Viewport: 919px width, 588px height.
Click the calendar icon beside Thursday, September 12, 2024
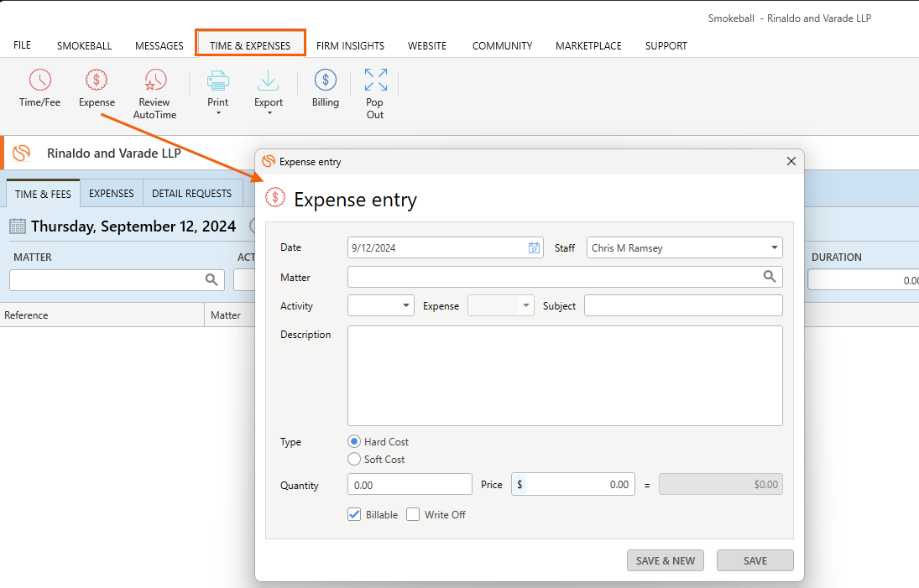18,226
